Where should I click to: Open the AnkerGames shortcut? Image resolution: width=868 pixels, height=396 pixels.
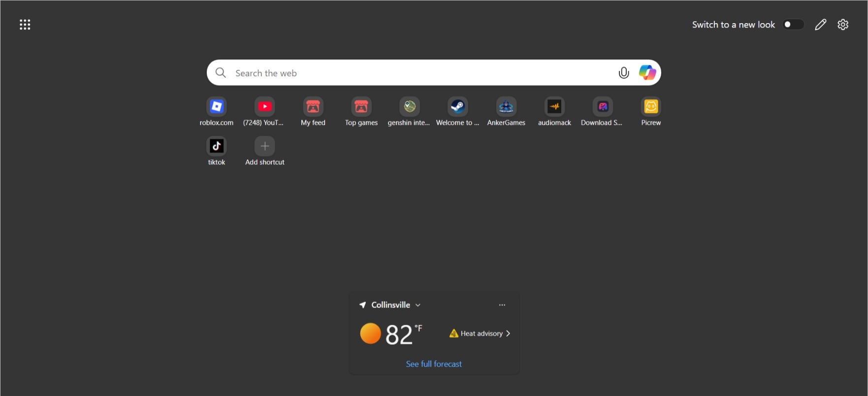(506, 112)
